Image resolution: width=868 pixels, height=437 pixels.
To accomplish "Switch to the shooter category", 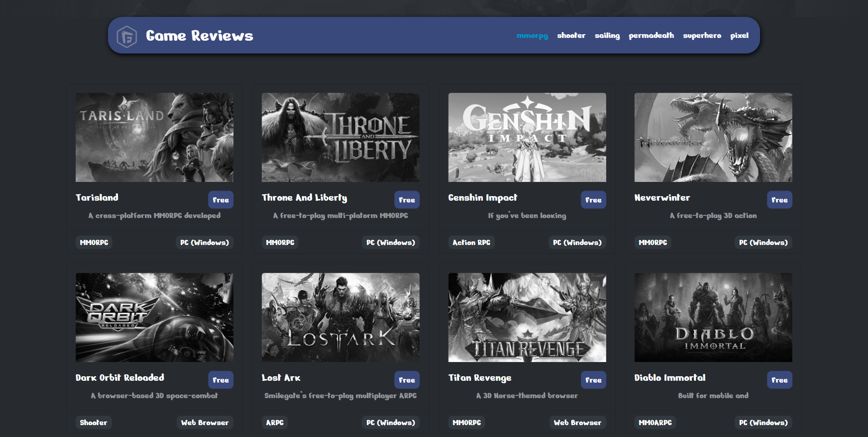I will click(x=571, y=35).
